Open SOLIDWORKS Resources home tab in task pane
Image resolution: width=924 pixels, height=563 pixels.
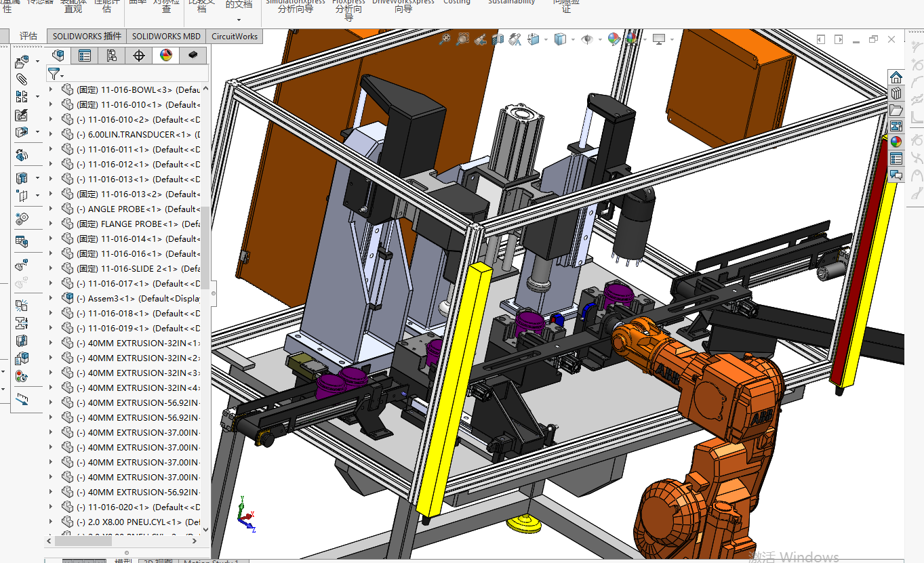[x=896, y=77]
